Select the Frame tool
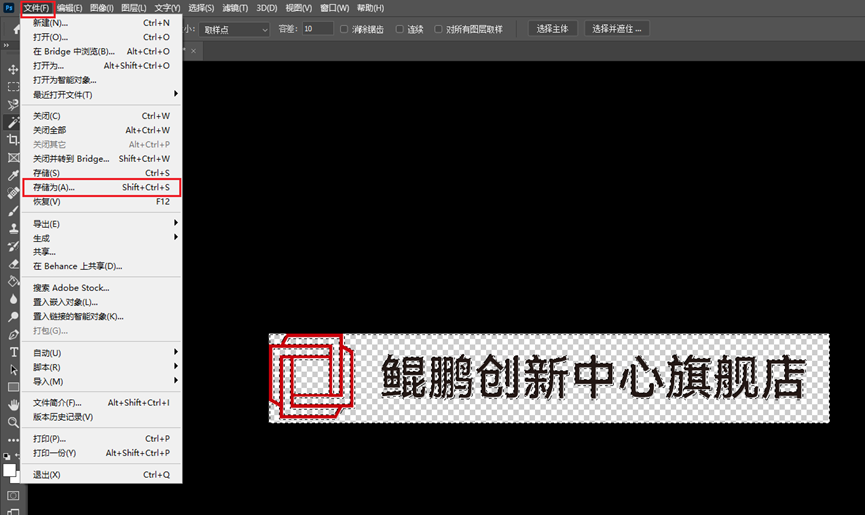This screenshot has height=515, width=865. pos(13,158)
